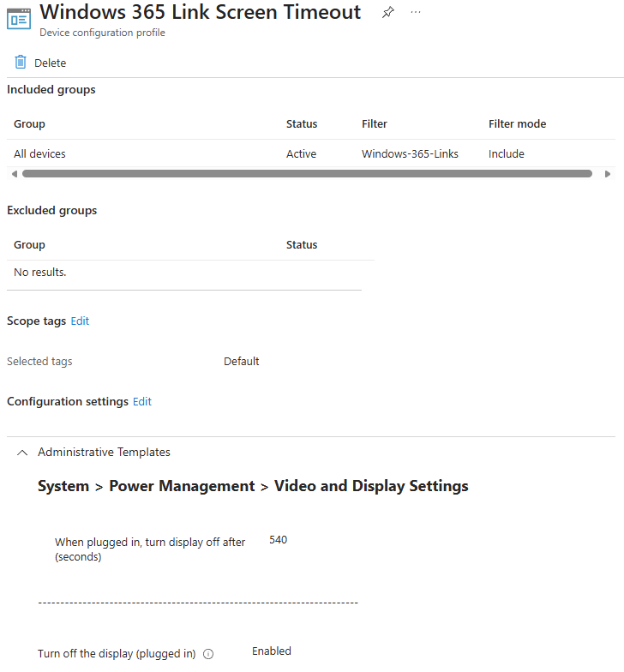Click the 540 seconds value

click(x=278, y=540)
